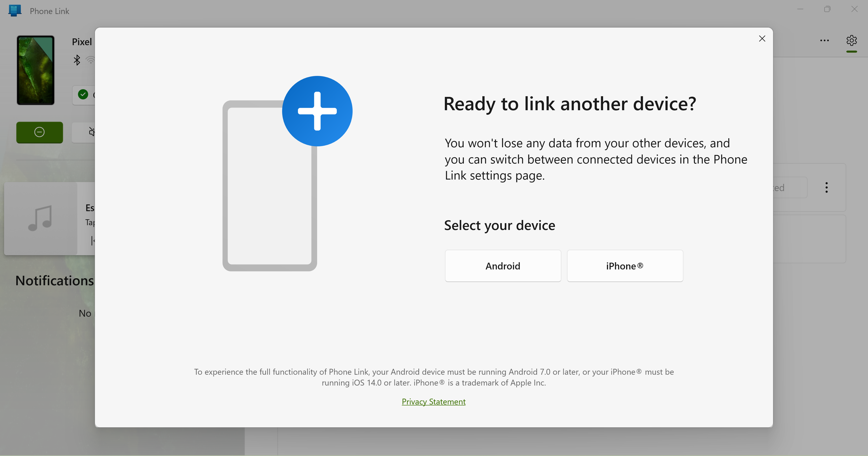
Task: Click the Bluetooth status icon
Action: point(77,60)
